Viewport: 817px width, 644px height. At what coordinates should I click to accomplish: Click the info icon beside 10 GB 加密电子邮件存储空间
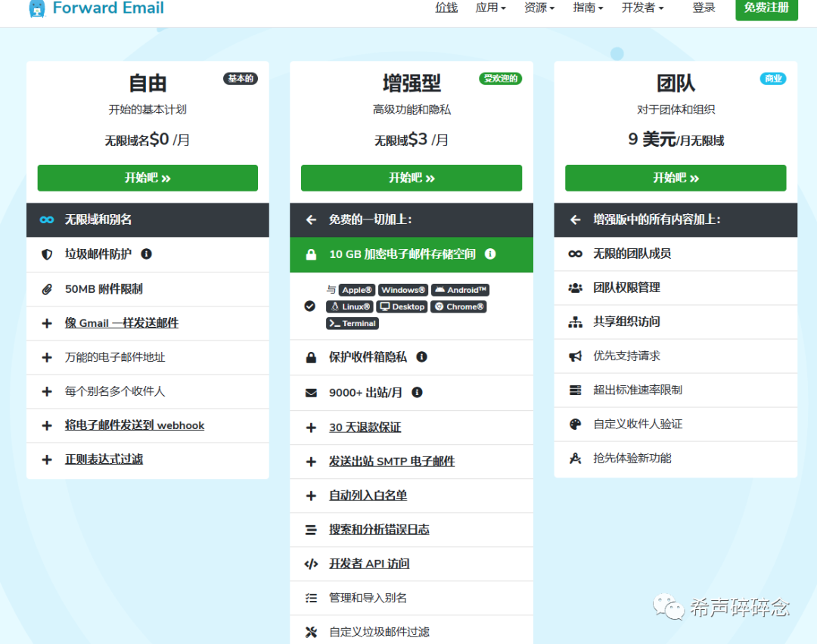pyautogui.click(x=490, y=254)
